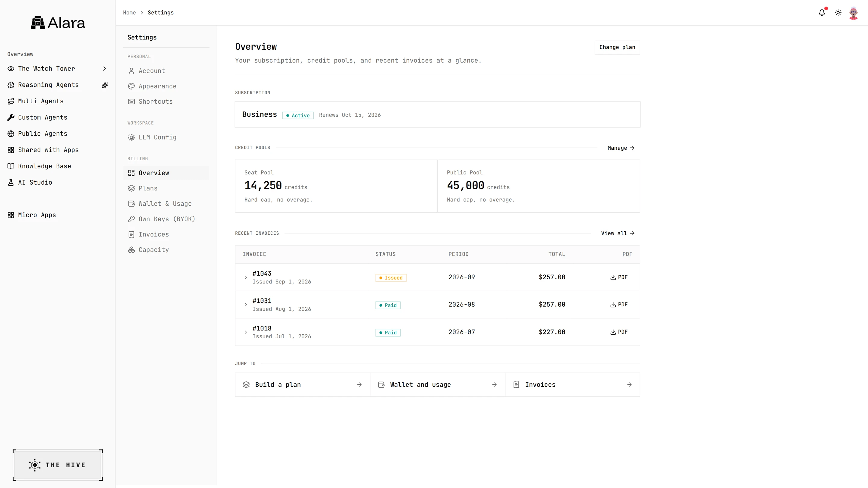Open the notifications bell
This screenshot has width=868, height=488.
(822, 12)
